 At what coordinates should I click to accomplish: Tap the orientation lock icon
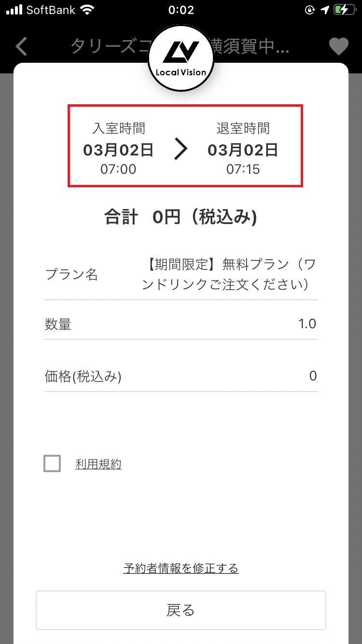[x=310, y=10]
